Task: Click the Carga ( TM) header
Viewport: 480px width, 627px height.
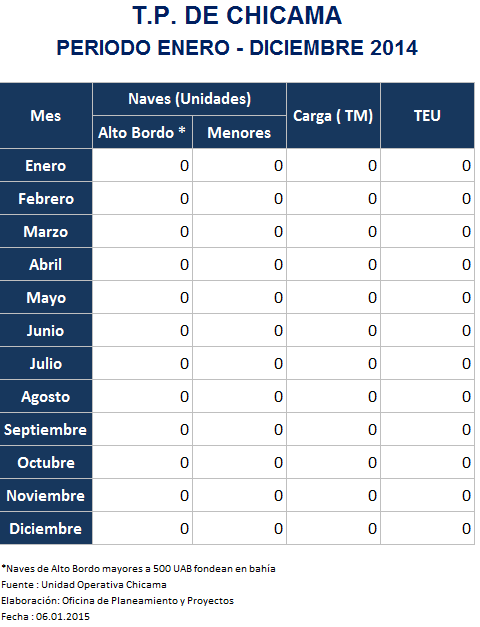Action: 333,116
